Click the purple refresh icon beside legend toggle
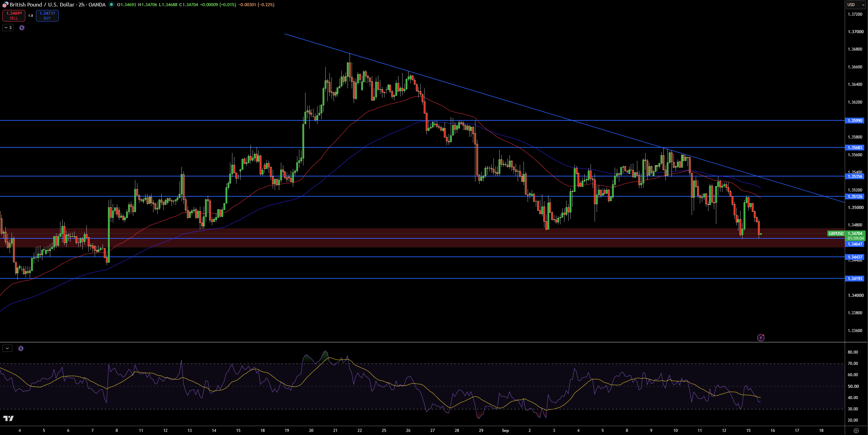This screenshot has height=435, width=868. 22,28
